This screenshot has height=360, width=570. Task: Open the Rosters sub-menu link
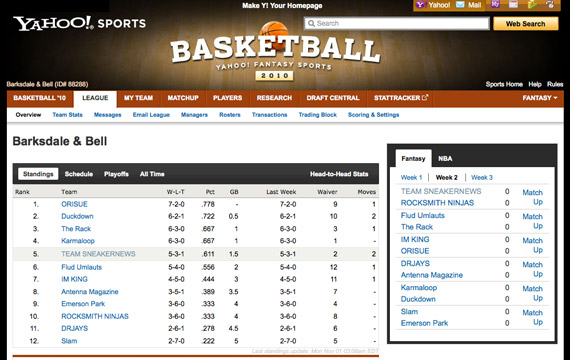point(230,115)
